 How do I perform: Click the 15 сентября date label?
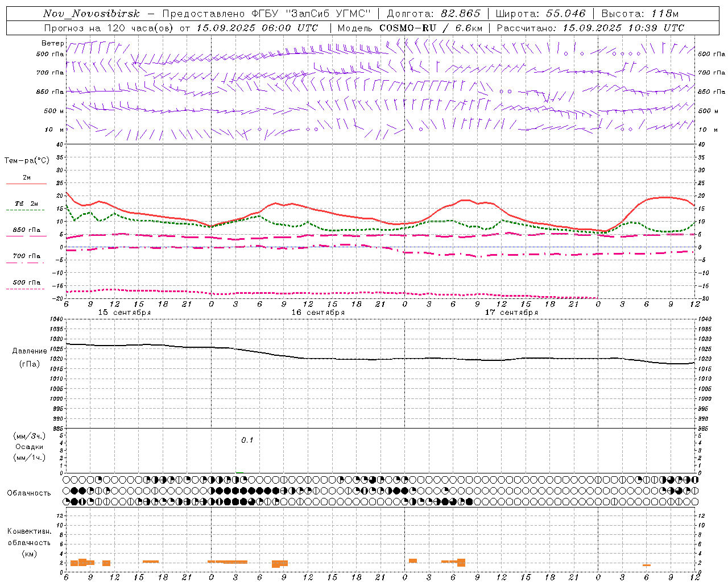(125, 313)
